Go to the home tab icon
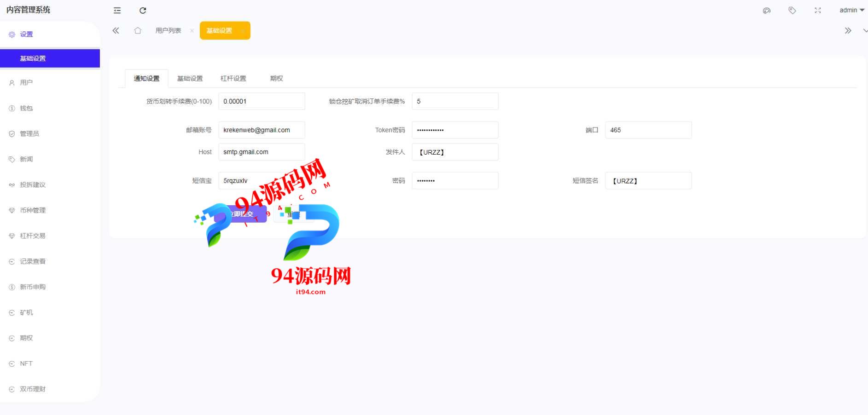Viewport: 868px width, 415px height. pyautogui.click(x=138, y=30)
